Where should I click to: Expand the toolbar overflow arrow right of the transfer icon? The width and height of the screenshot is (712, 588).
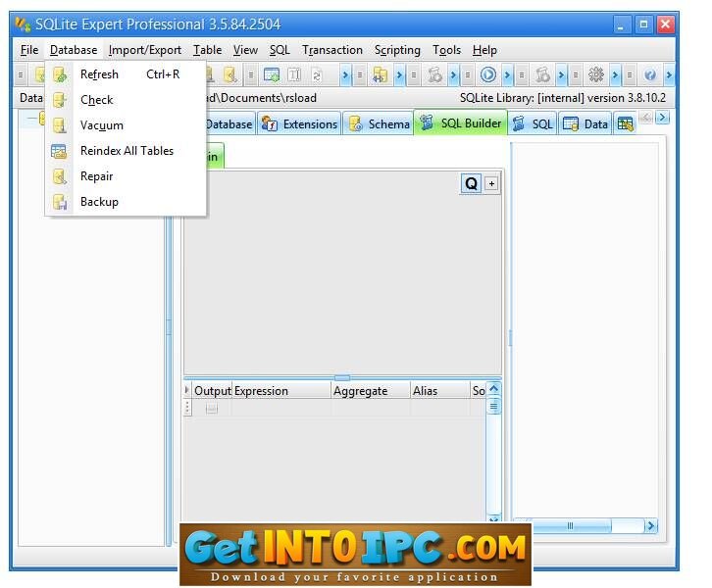tap(399, 75)
